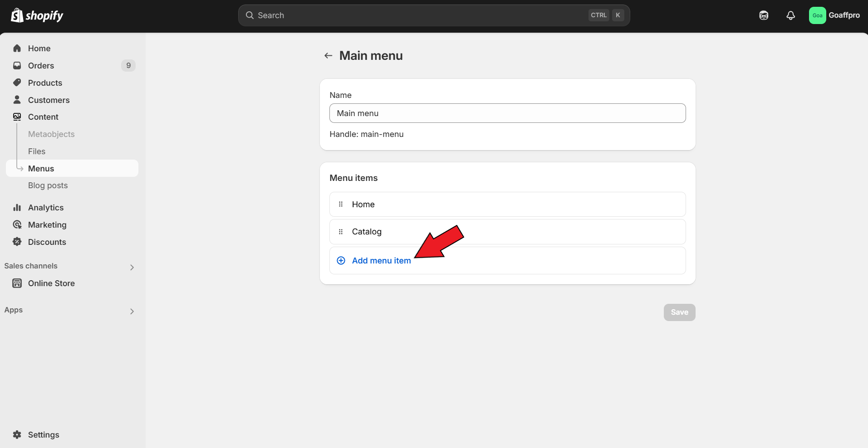Click the plus circle icon for adding item
868x448 pixels.
click(341, 261)
